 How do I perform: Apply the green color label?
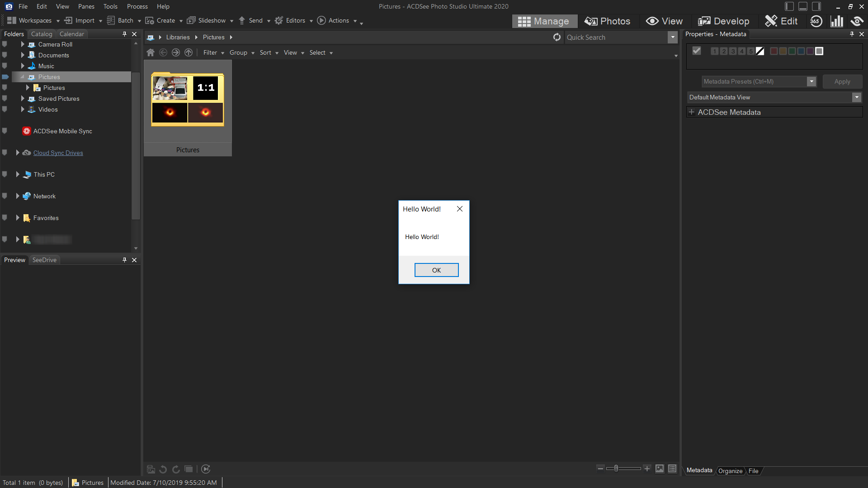[792, 51]
